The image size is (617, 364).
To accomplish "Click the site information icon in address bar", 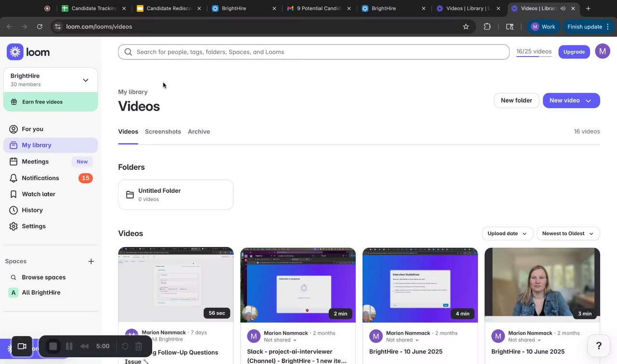I will 57,27.
